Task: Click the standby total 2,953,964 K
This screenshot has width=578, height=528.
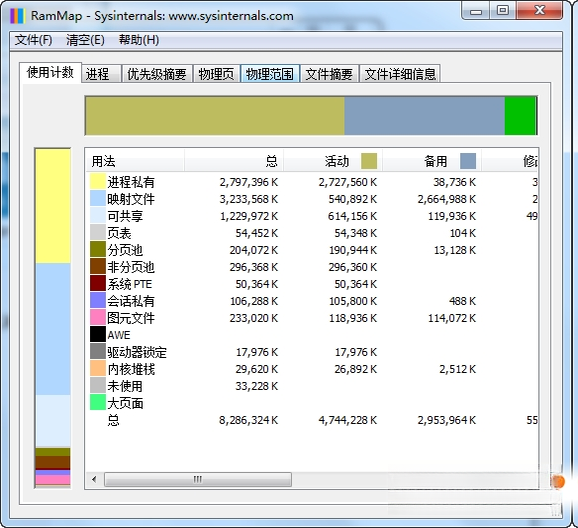Action: pos(447,420)
